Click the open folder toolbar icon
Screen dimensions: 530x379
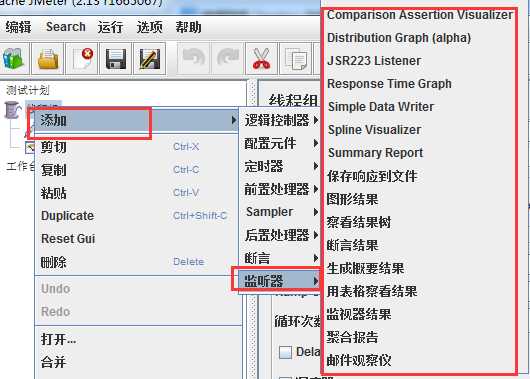pos(48,58)
